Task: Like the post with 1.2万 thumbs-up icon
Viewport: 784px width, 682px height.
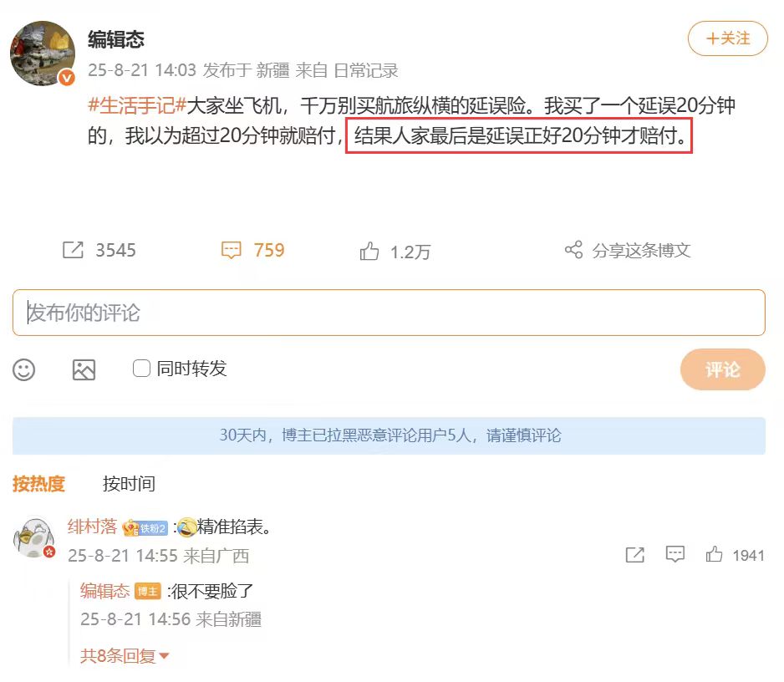Action: pyautogui.click(x=369, y=251)
